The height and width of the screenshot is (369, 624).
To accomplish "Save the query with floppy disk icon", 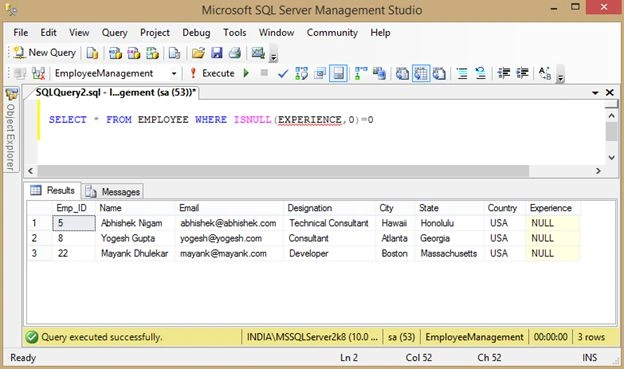I will coord(216,53).
